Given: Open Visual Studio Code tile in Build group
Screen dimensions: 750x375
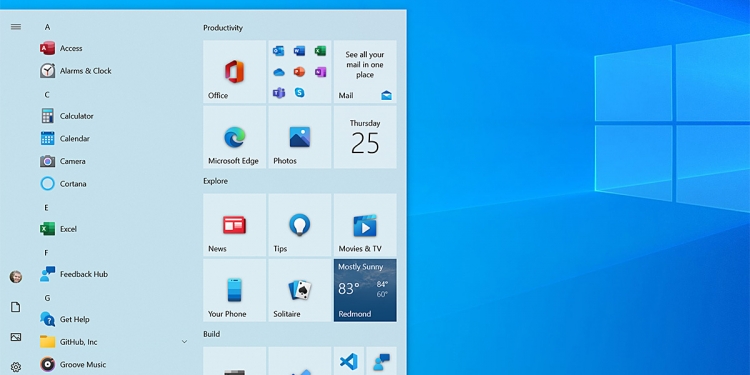Looking at the screenshot, I should pyautogui.click(x=349, y=361).
